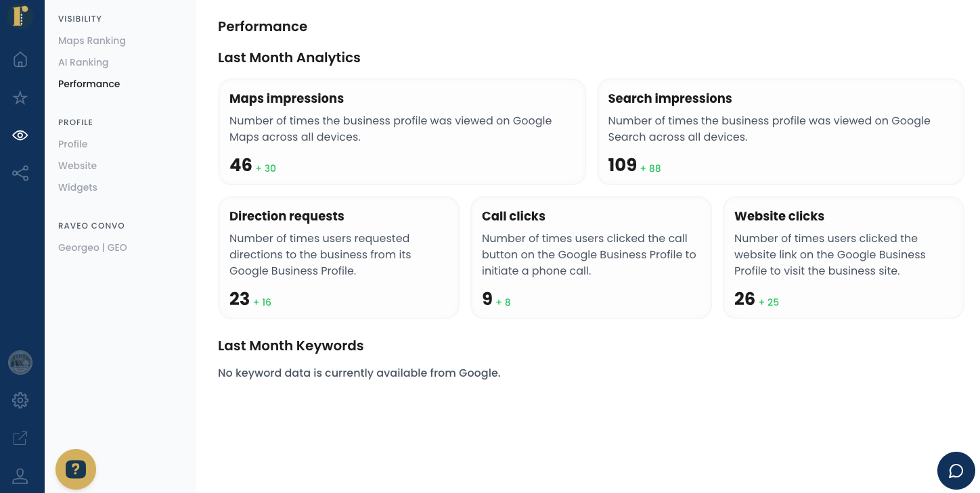
Task: Open the settings gear icon
Action: pos(20,400)
